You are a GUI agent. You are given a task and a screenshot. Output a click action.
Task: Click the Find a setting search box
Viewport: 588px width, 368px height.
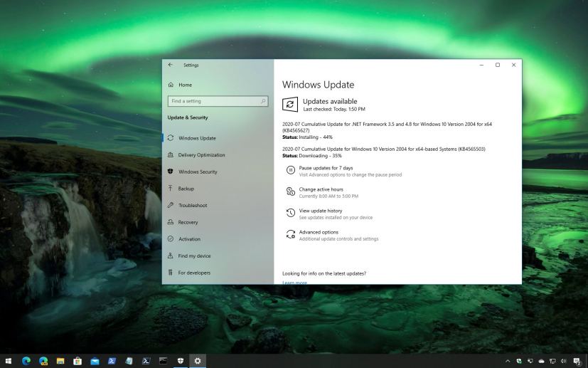(218, 101)
